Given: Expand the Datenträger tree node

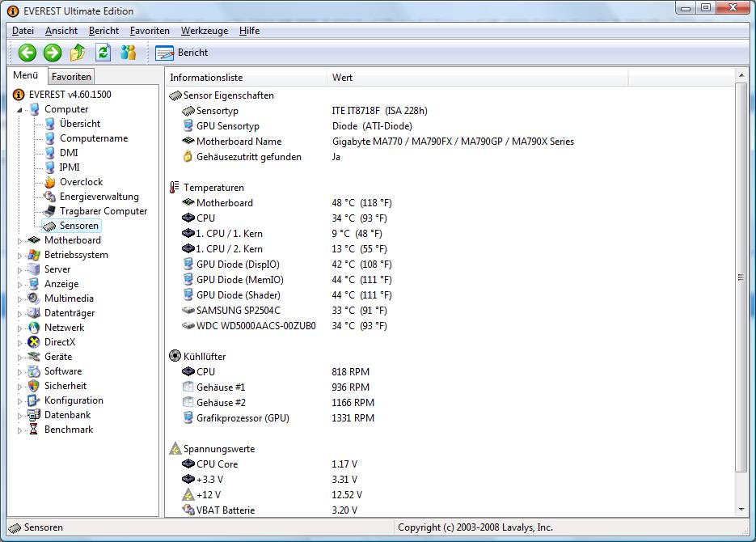Looking at the screenshot, I should click(19, 313).
